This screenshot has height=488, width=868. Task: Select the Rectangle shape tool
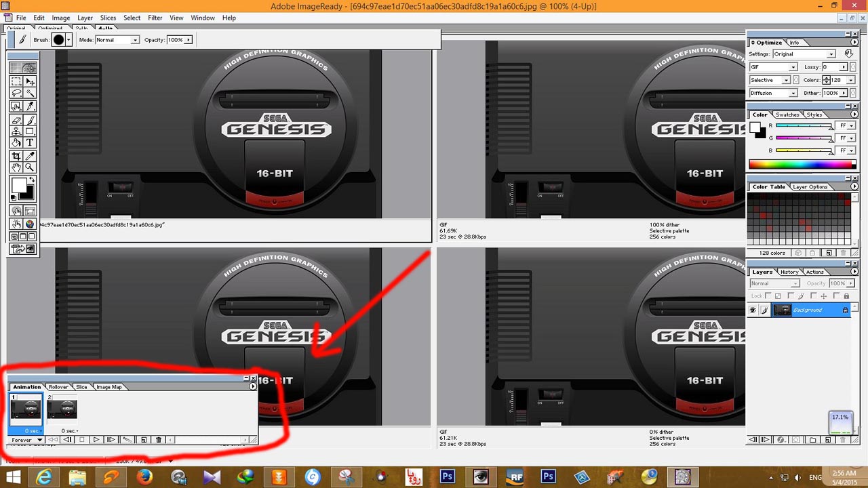29,131
